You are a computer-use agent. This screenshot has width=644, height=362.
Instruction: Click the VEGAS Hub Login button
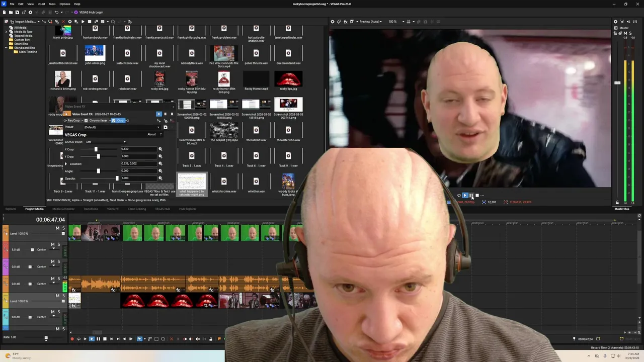click(89, 12)
